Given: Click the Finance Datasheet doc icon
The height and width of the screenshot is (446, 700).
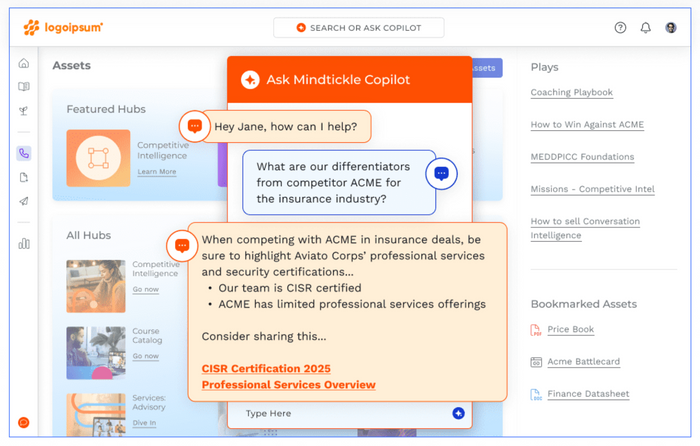Looking at the screenshot, I should 536,394.
